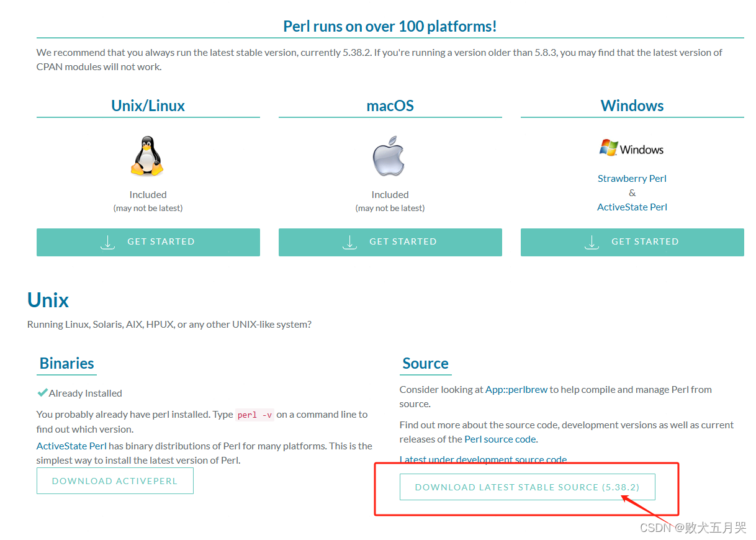
Task: Click the Binaries heading
Action: tap(66, 364)
